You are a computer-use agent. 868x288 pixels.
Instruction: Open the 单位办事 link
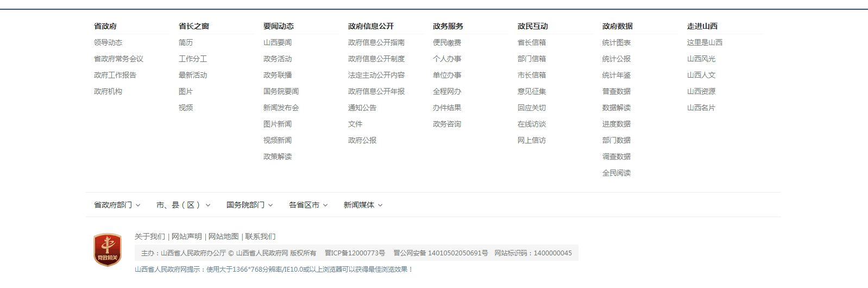pyautogui.click(x=447, y=75)
